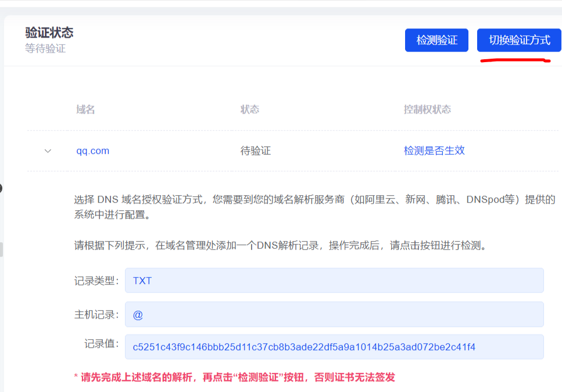Image resolution: width=562 pixels, height=392 pixels.
Task: Open the qq.com domain link
Action: point(92,151)
